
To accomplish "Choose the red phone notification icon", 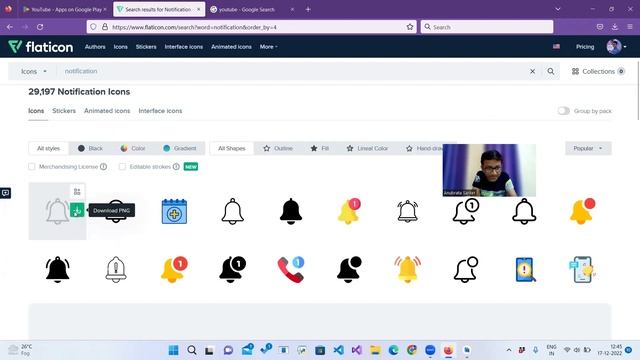I will pyautogui.click(x=291, y=269).
